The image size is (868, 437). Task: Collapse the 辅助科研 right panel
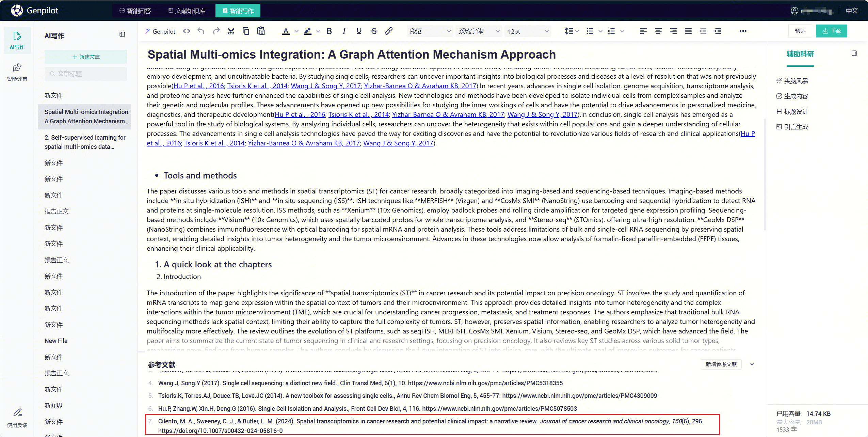pyautogui.click(x=854, y=53)
